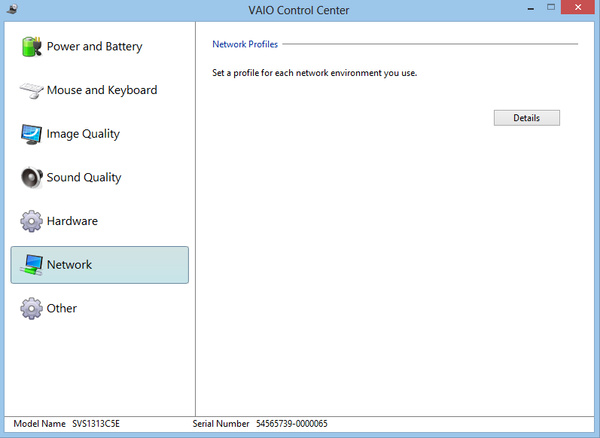The width and height of the screenshot is (600, 438).
Task: Select the Other category label
Action: [x=62, y=308]
